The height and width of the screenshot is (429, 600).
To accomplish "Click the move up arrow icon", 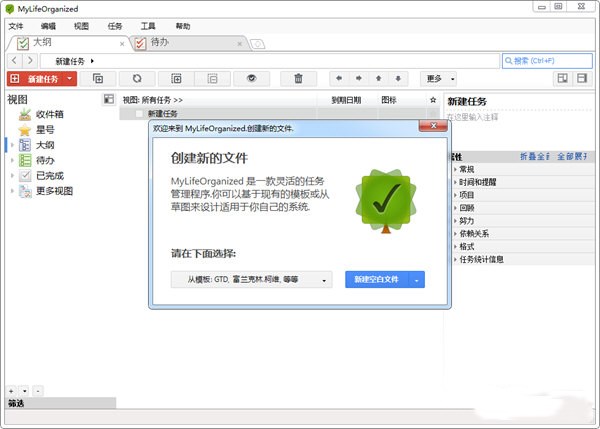I will (x=378, y=78).
